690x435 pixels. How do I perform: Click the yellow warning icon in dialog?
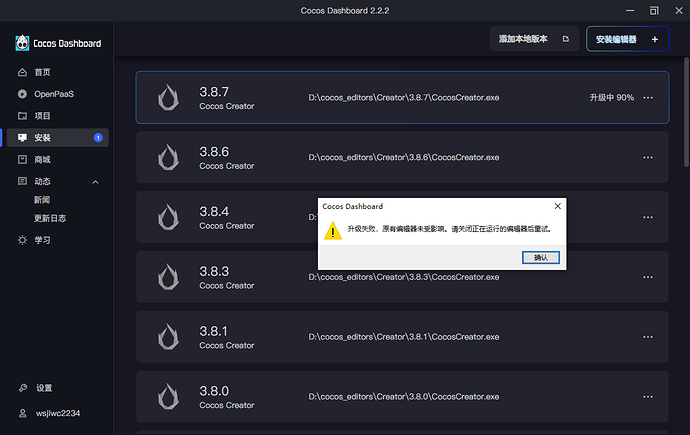[x=333, y=230]
